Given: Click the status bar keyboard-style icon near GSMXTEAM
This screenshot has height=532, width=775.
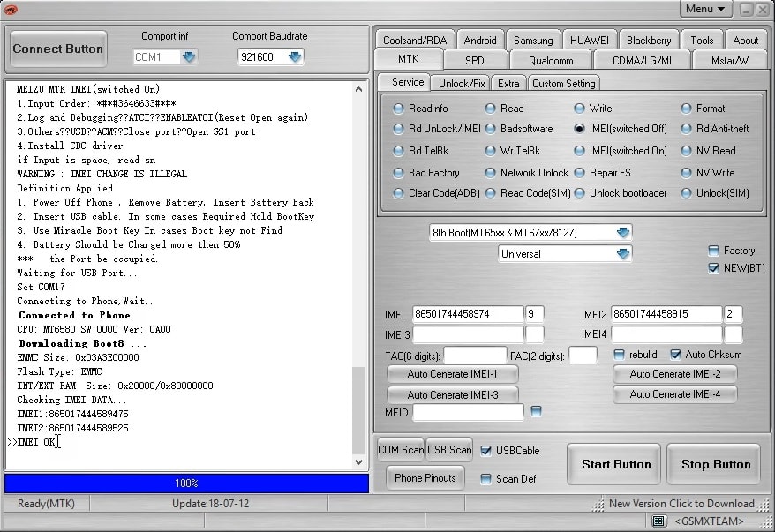Looking at the screenshot, I should [x=658, y=521].
